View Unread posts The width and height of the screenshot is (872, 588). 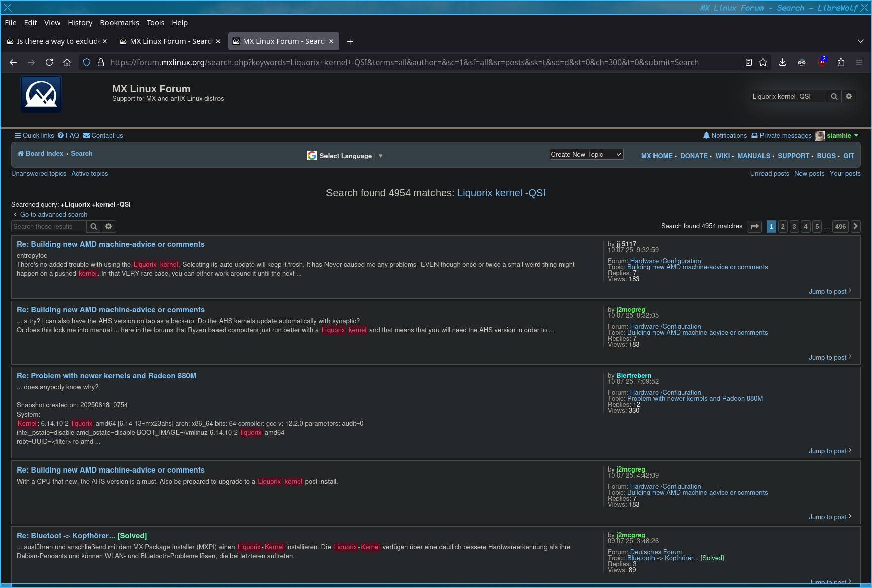point(770,173)
